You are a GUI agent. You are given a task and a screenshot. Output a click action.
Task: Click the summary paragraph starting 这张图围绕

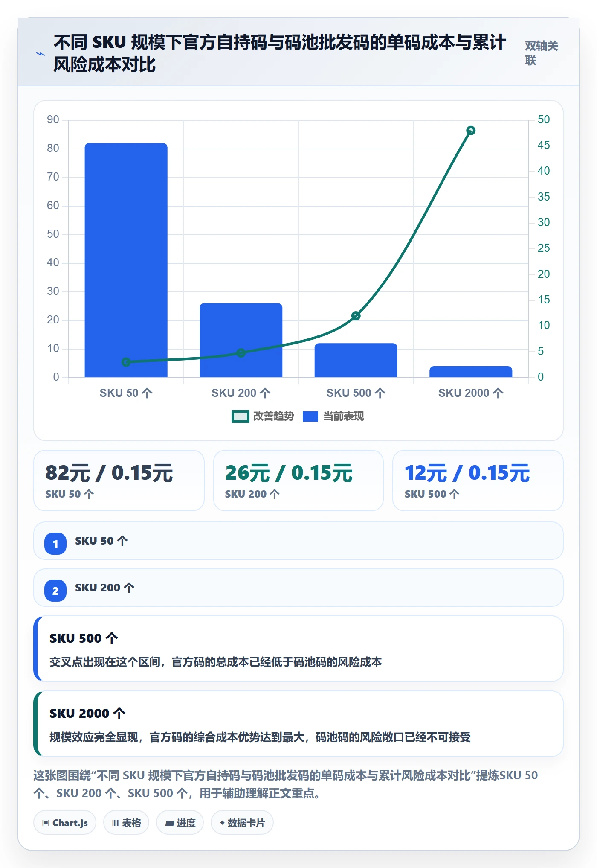(x=286, y=784)
